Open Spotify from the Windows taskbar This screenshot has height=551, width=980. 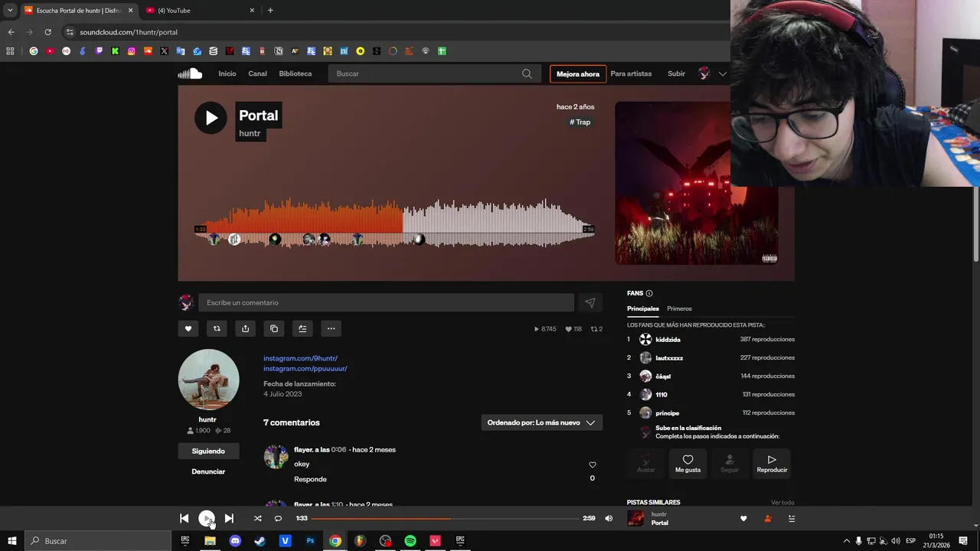click(x=410, y=540)
